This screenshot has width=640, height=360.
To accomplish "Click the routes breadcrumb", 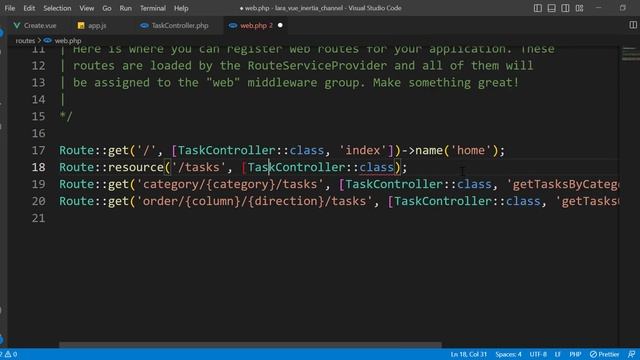I will tap(25, 41).
